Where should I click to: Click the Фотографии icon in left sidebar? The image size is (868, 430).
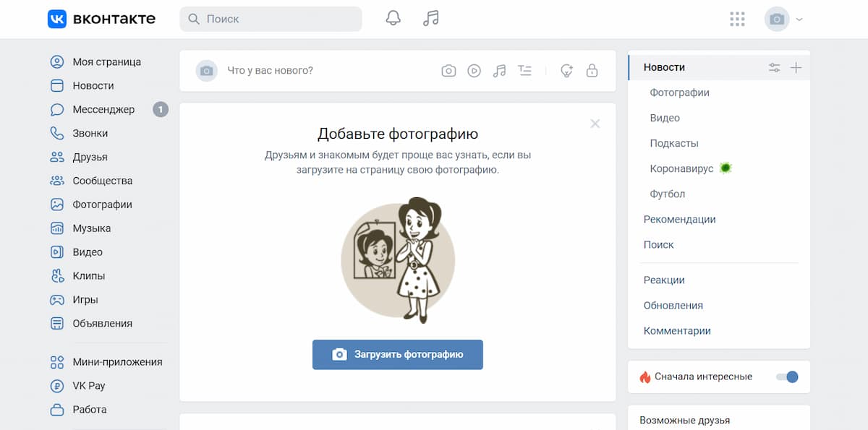(57, 205)
